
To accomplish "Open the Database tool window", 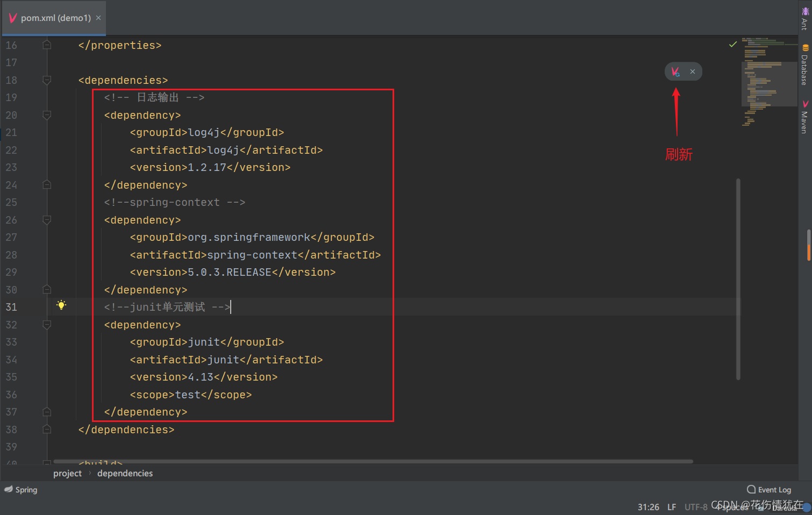I will tap(805, 65).
